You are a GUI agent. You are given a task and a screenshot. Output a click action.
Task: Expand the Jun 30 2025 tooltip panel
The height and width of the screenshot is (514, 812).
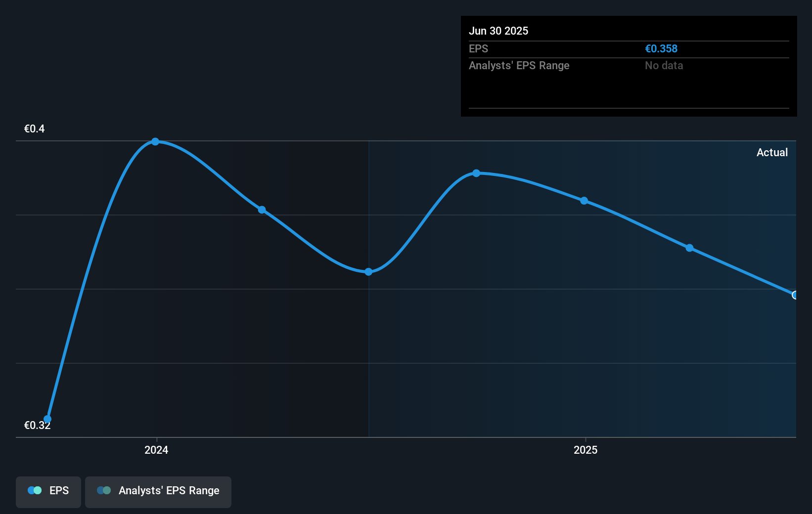[629, 66]
